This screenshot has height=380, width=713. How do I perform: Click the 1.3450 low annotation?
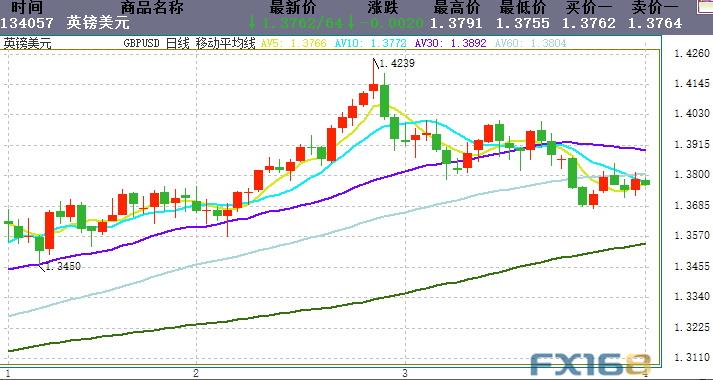(x=63, y=267)
